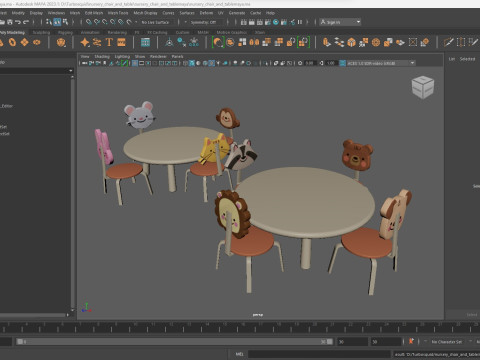Toggle the viewport grid display button
Viewport: 480px width, 360px height.
pyautogui.click(x=135, y=63)
